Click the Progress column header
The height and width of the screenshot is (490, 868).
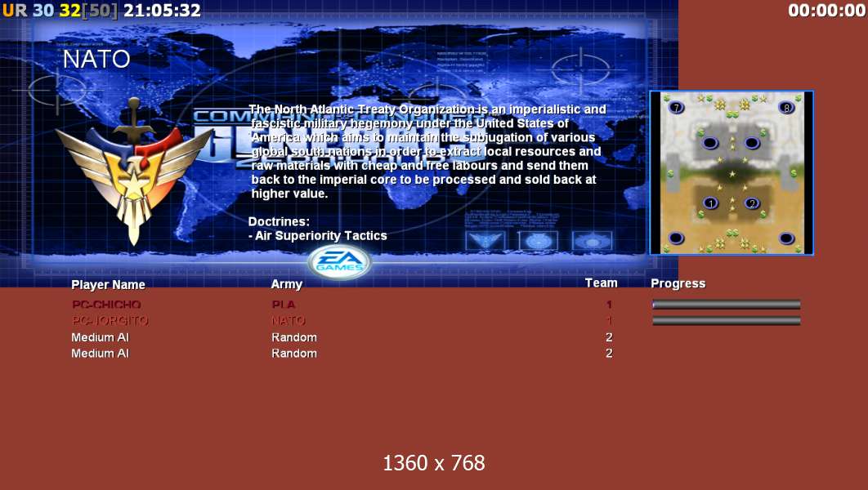[678, 283]
